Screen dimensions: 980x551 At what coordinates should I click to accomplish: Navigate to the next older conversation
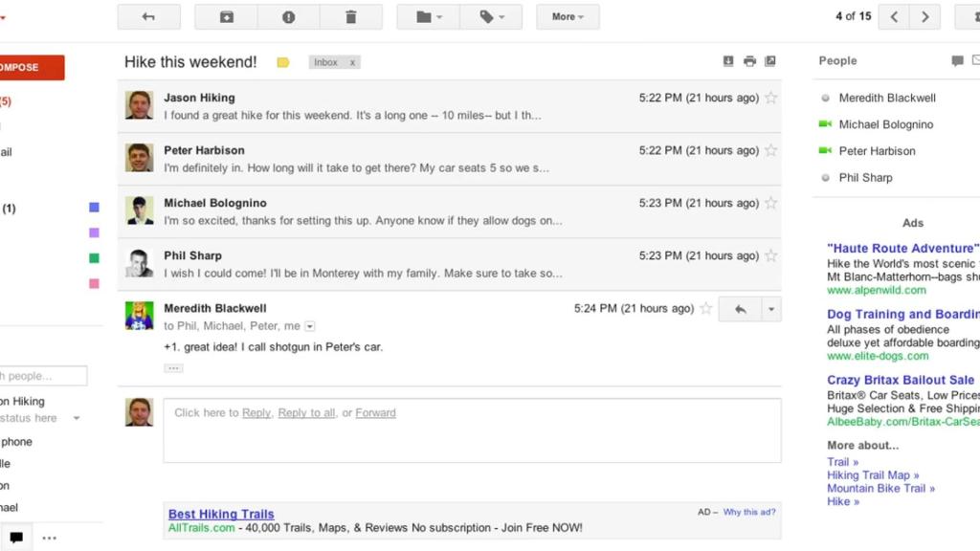click(924, 16)
